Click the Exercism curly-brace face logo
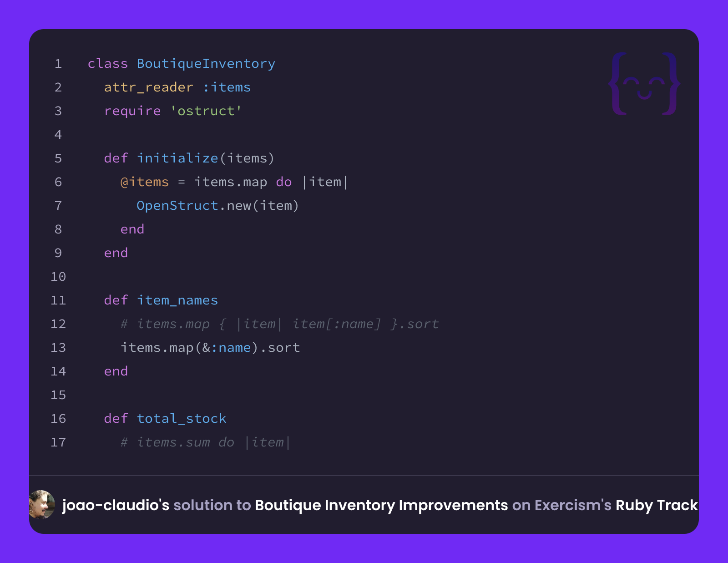 pyautogui.click(x=644, y=84)
